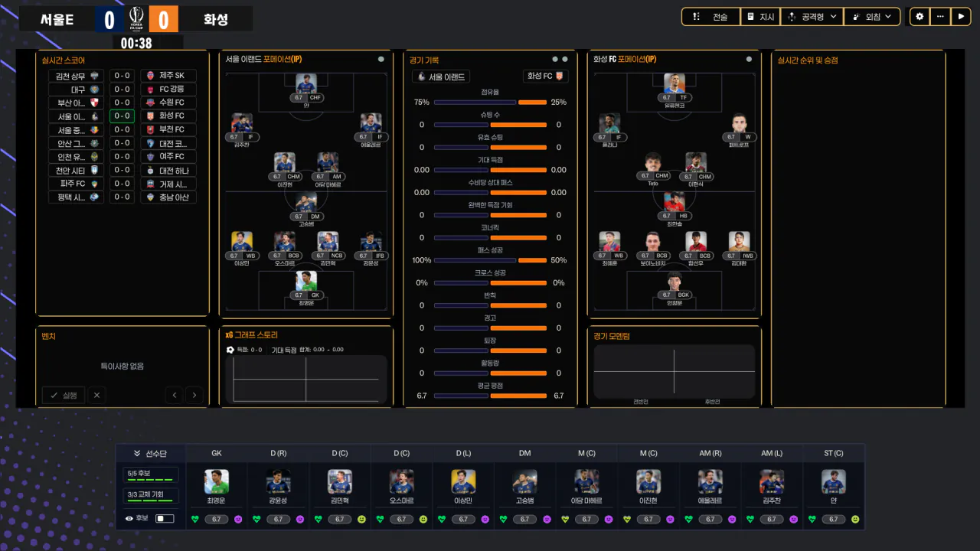Click the 제주 SK club badge in live scores
Screen dimensions: 980x551
point(150,76)
